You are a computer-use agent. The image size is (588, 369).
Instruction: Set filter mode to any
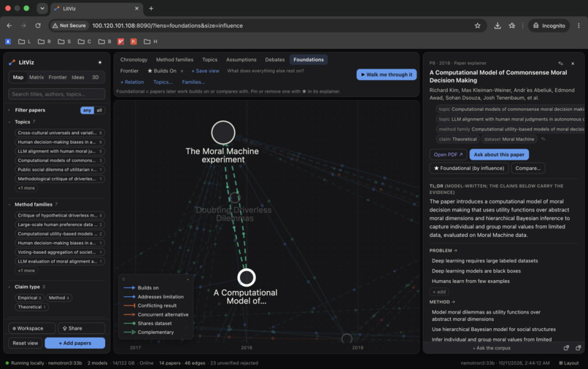pyautogui.click(x=87, y=110)
